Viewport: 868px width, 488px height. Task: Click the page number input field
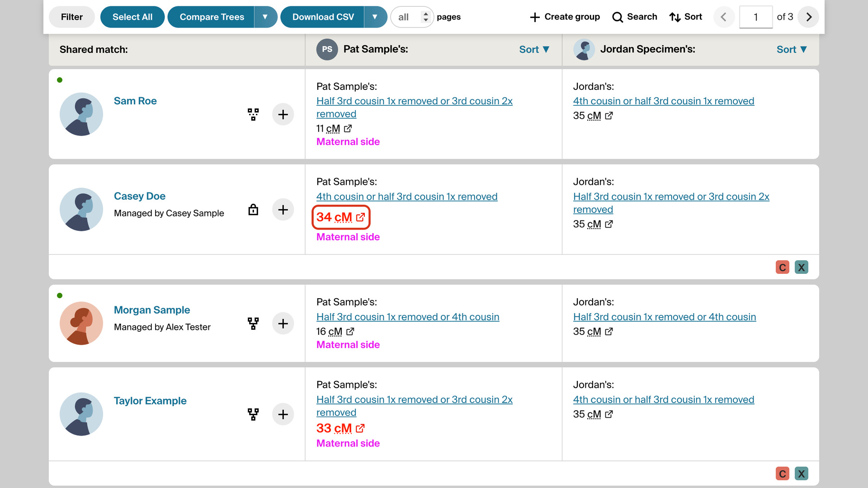[756, 17]
